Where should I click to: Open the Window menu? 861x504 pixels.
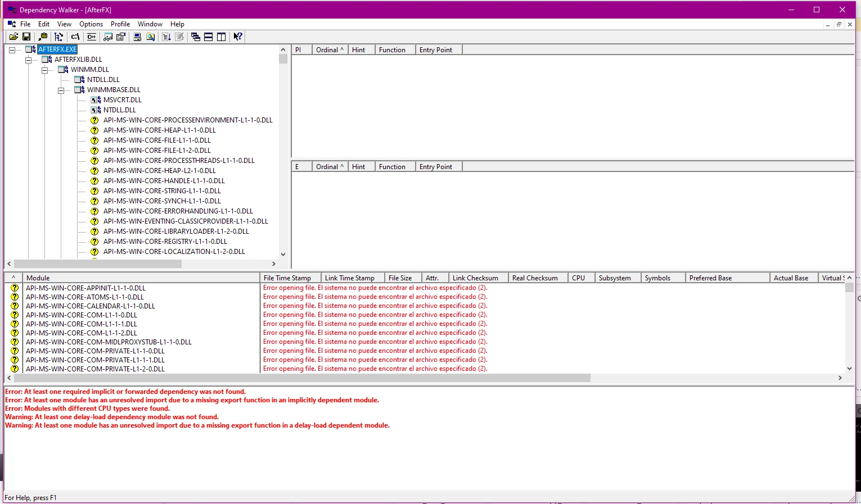pos(150,24)
